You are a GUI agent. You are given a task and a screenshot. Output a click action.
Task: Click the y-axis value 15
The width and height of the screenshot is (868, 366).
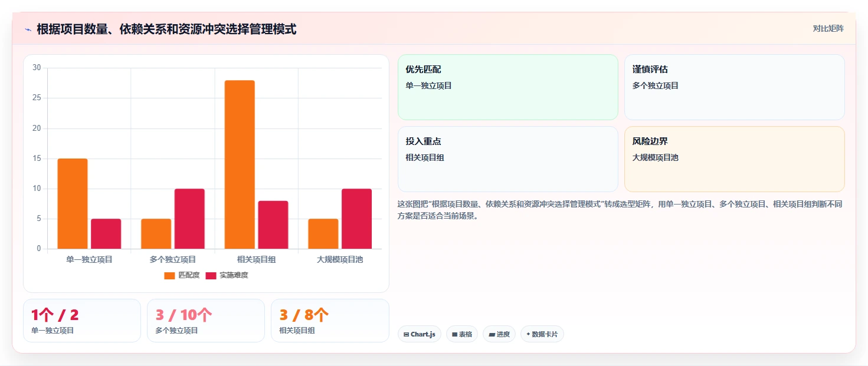[37, 159]
